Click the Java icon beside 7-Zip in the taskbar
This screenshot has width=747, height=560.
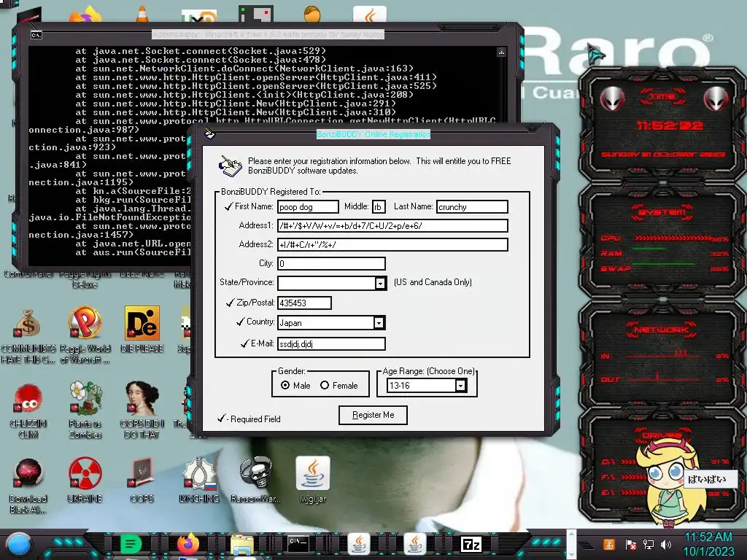(x=415, y=544)
